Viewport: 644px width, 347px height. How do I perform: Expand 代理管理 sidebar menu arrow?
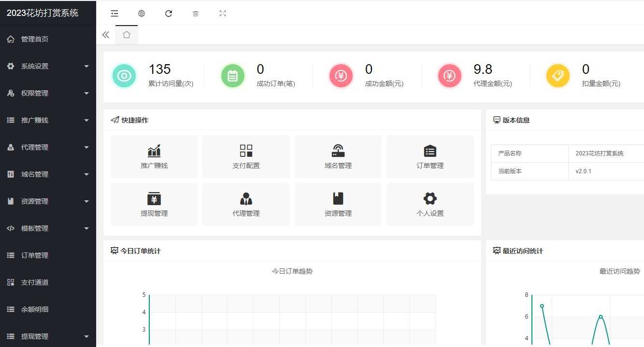86,147
